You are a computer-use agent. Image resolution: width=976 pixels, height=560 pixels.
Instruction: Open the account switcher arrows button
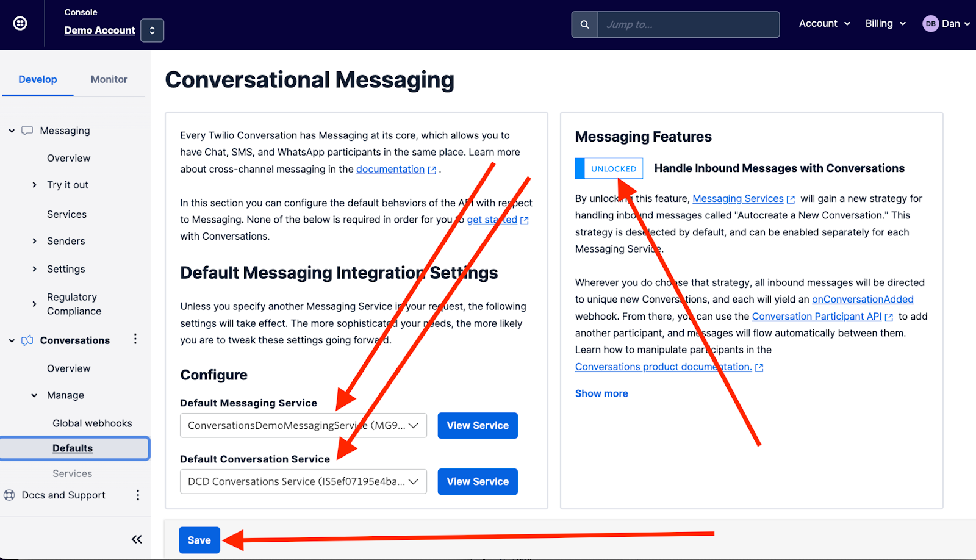[x=152, y=31]
